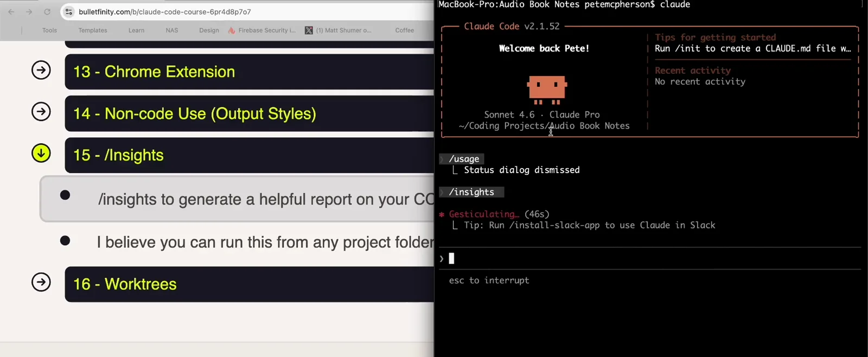Select the 13 - Chrome Extension heading
Viewport: 868px width, 357px height.
click(154, 72)
